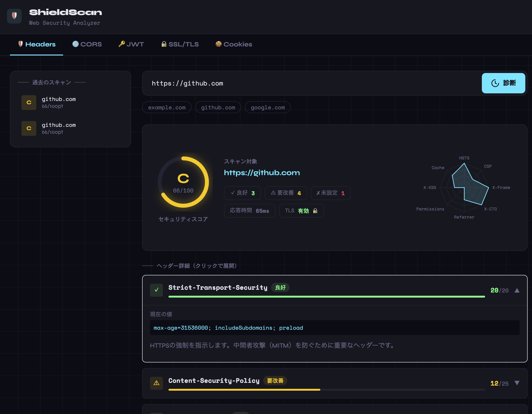Open the JWT tab
The width and height of the screenshot is (532, 414).
tap(131, 44)
